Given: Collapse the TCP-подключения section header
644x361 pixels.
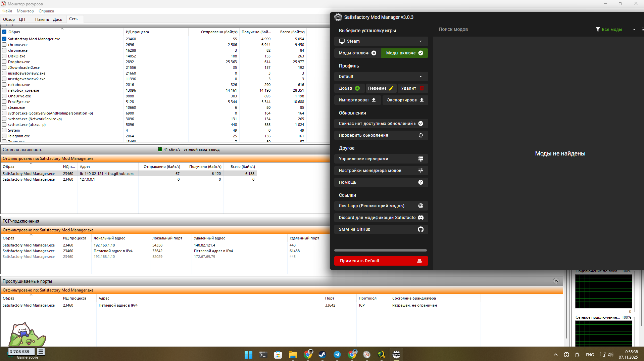Looking at the screenshot, I should [x=165, y=221].
